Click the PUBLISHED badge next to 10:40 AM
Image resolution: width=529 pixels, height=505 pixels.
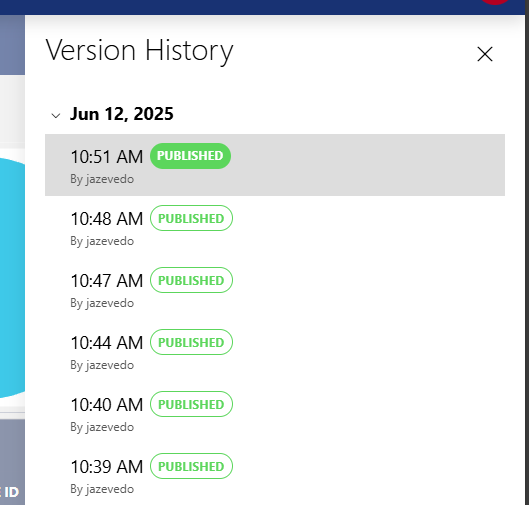tap(191, 404)
